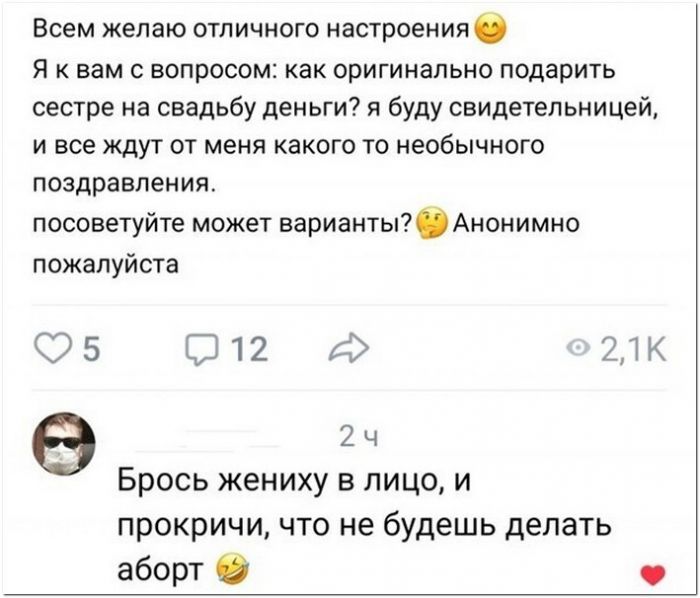Open comments via the speech bubble icon
This screenshot has height=598, width=700.
point(202,350)
